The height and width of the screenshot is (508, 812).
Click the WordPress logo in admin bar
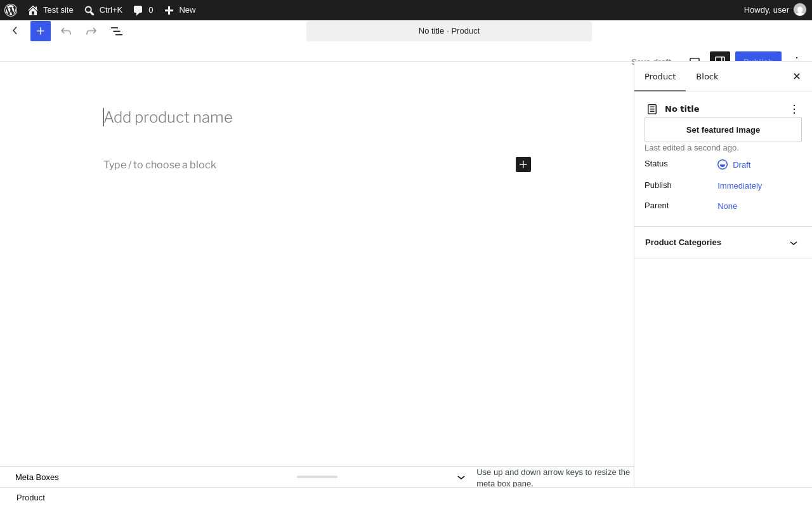click(11, 10)
